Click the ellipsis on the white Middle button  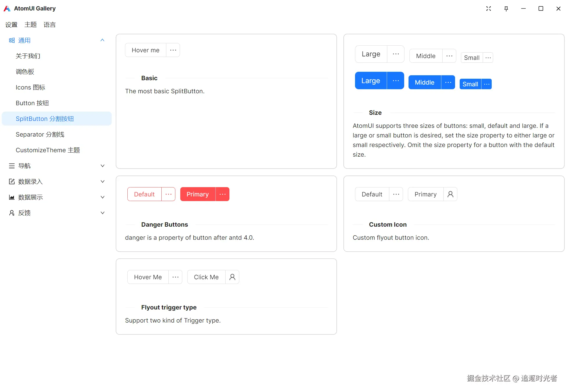tap(449, 56)
